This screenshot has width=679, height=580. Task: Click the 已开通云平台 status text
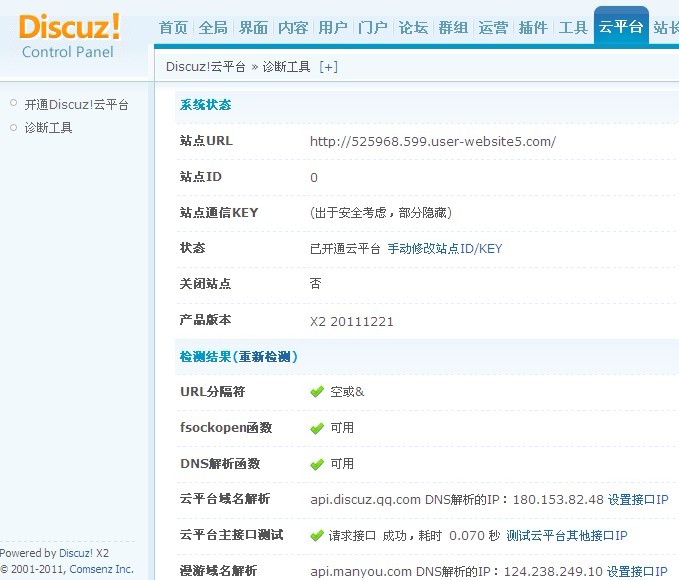point(345,249)
